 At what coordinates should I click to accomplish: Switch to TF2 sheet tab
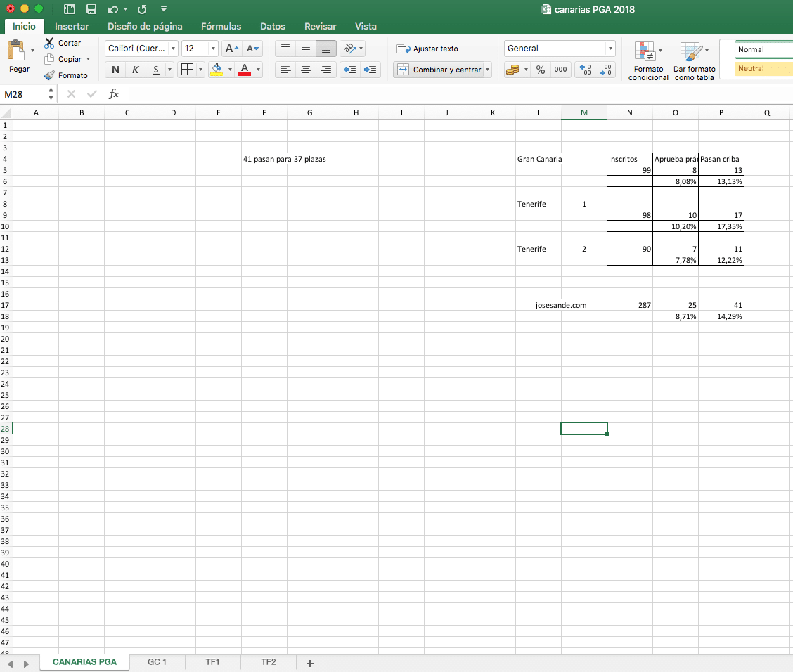(x=268, y=662)
